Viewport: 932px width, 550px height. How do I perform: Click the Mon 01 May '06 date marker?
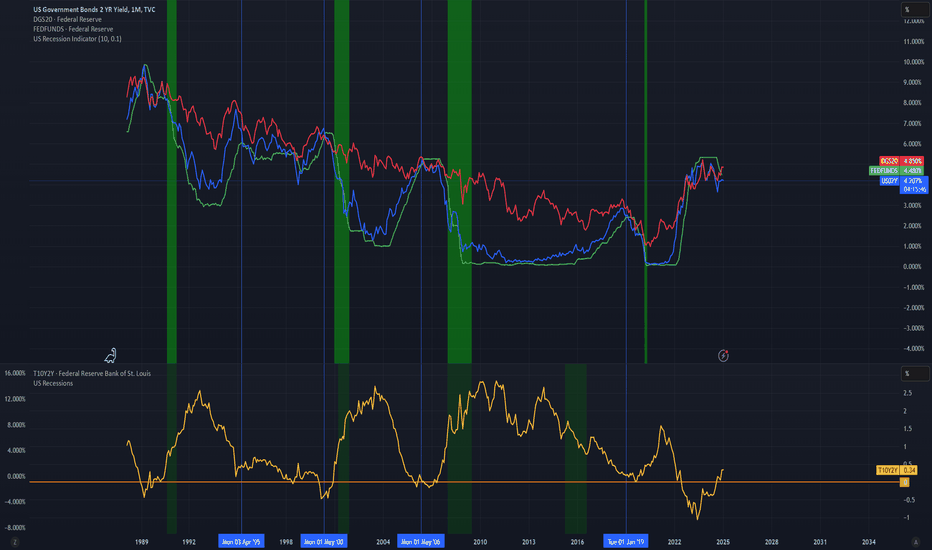(x=421, y=542)
